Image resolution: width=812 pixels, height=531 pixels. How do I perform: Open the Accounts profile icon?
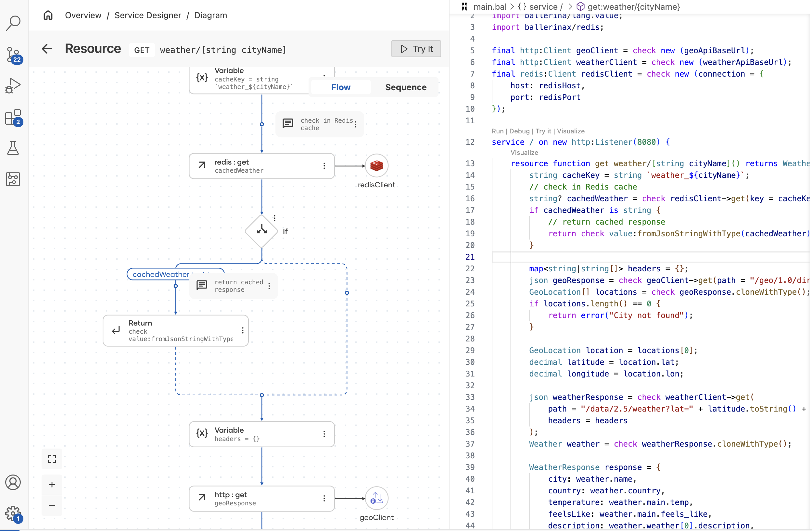coord(13,482)
